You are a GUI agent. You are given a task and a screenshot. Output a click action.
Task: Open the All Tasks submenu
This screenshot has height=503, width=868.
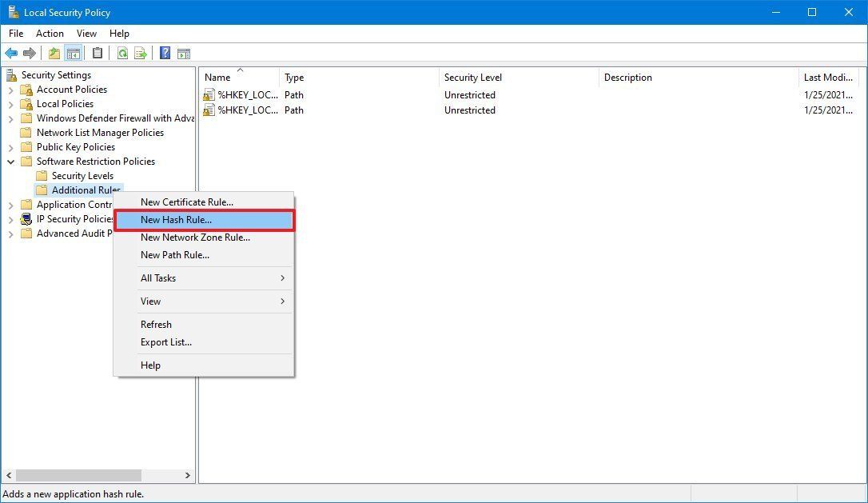tap(204, 278)
